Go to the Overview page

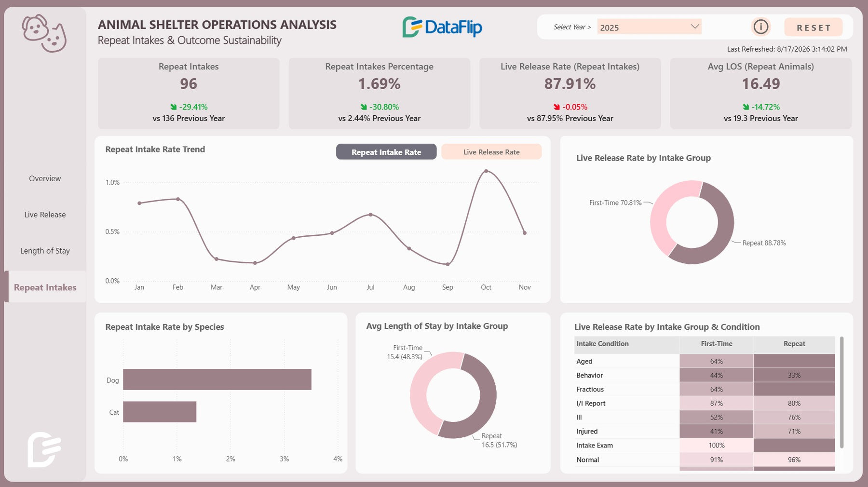coord(45,178)
